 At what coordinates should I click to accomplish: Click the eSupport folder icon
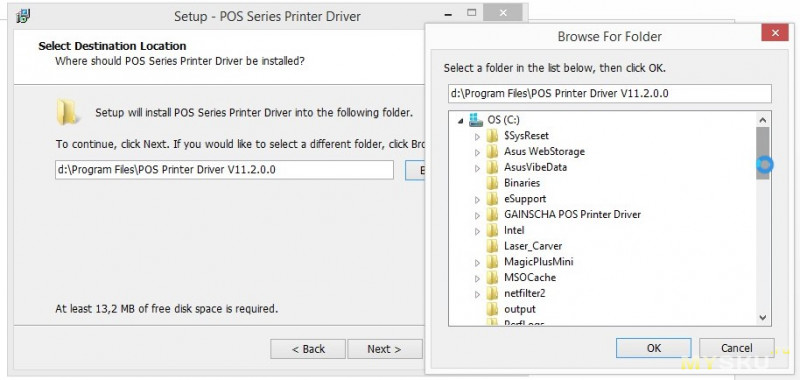[492, 198]
